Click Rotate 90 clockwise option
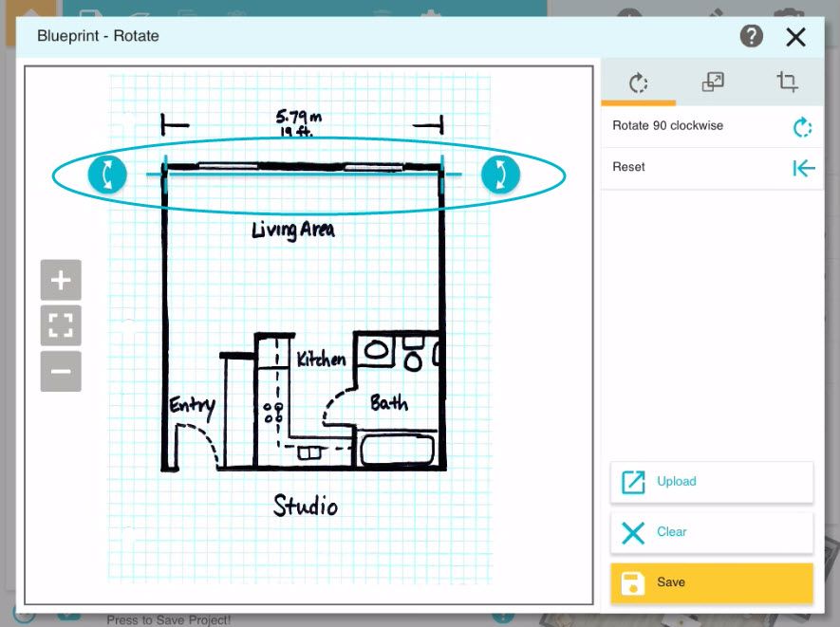840x627 pixels. click(x=713, y=126)
